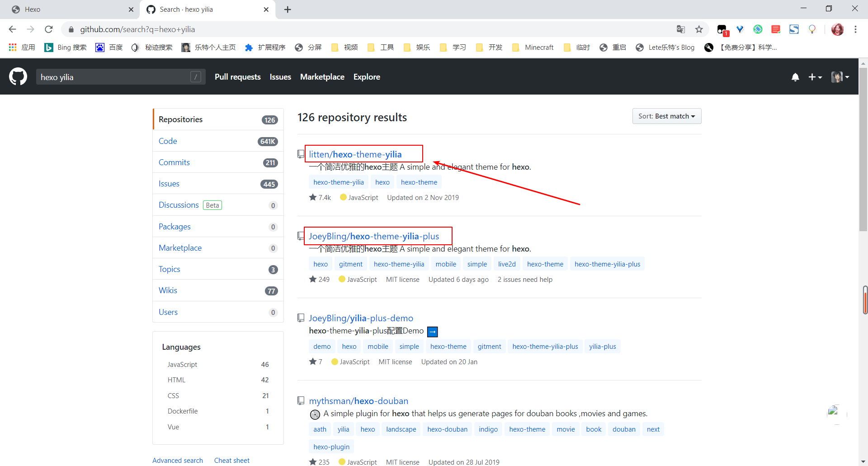This screenshot has width=868, height=466.
Task: Open a new browser tab
Action: [x=288, y=10]
